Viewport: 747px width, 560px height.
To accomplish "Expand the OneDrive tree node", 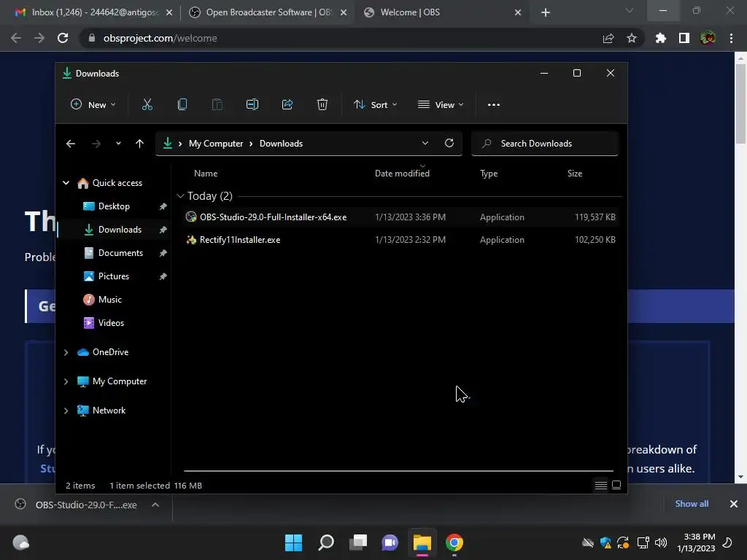I will [66, 352].
